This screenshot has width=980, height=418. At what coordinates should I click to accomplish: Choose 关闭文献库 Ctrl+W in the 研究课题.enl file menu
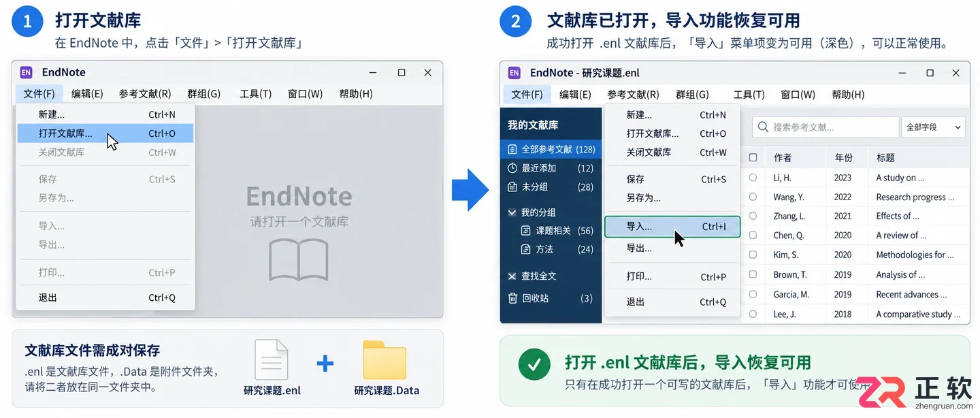point(672,152)
